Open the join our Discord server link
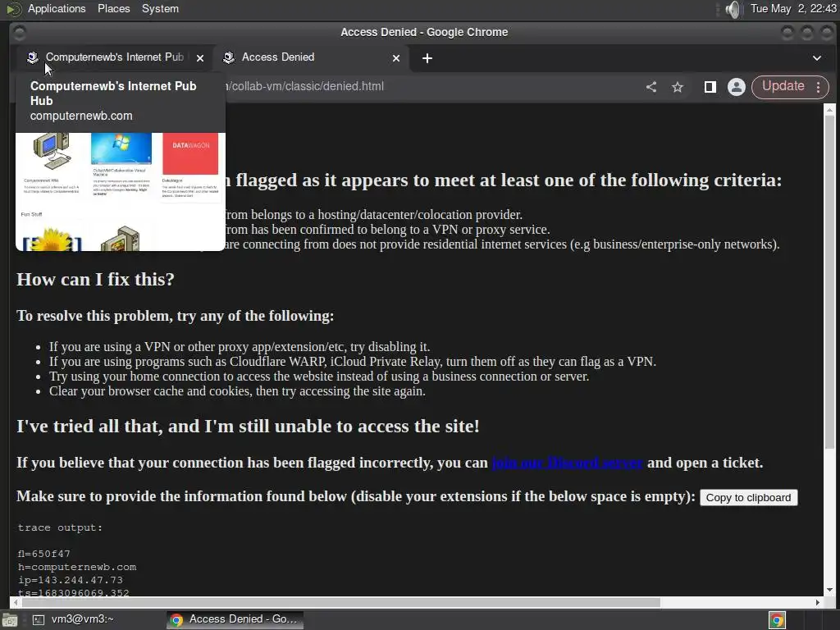This screenshot has width=840, height=630. click(x=568, y=463)
